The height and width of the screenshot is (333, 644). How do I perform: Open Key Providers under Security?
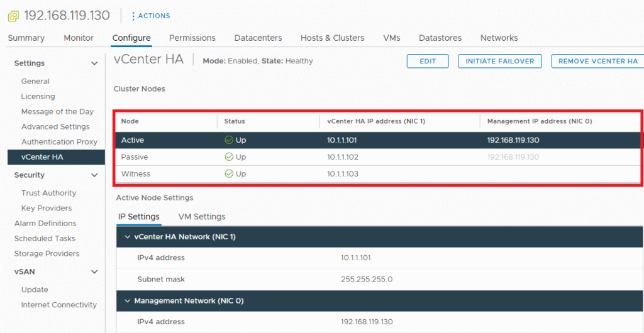(x=47, y=209)
